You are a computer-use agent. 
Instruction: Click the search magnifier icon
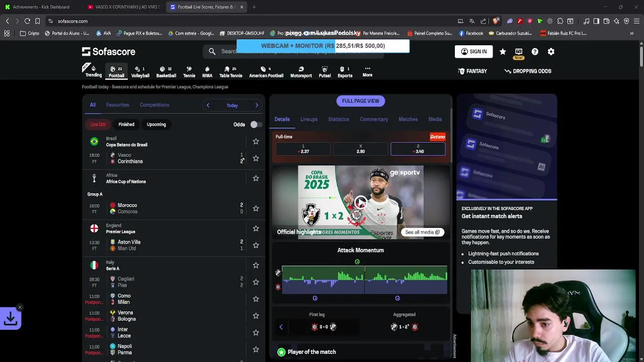coord(212,51)
